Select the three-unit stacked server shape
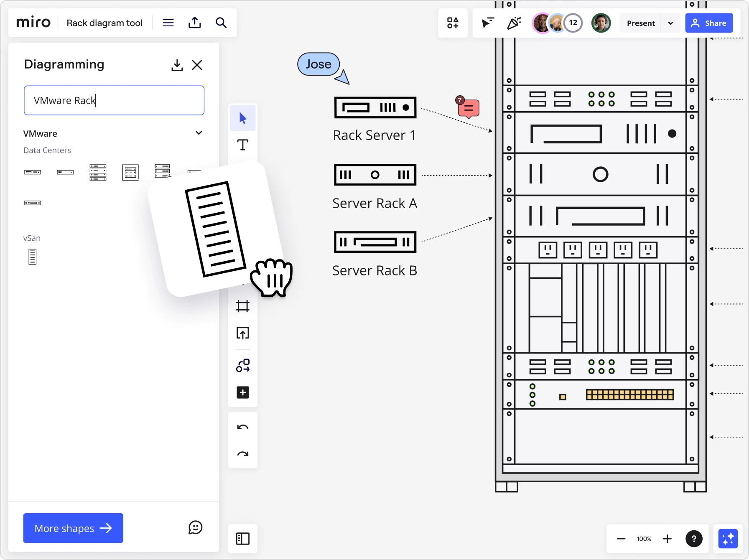 (163, 171)
